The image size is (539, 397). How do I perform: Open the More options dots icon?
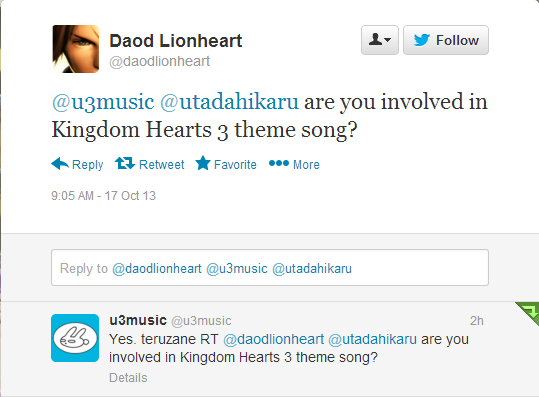tap(279, 163)
